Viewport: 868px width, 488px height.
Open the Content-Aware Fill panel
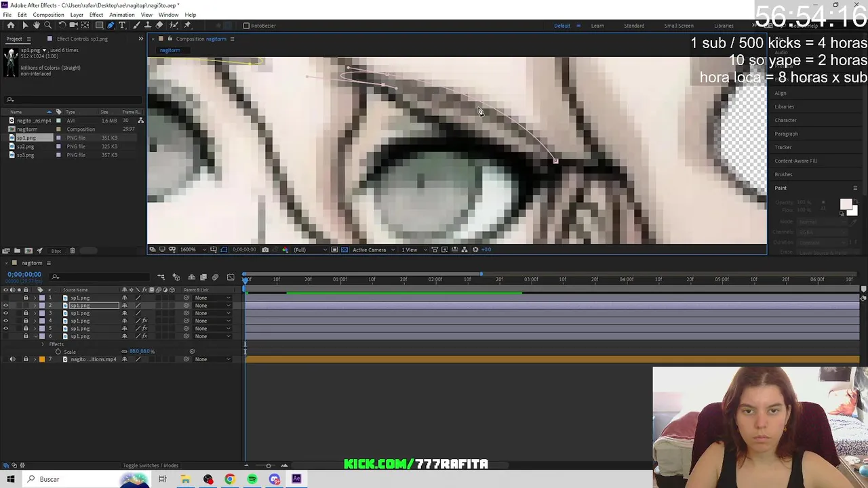[x=796, y=161]
